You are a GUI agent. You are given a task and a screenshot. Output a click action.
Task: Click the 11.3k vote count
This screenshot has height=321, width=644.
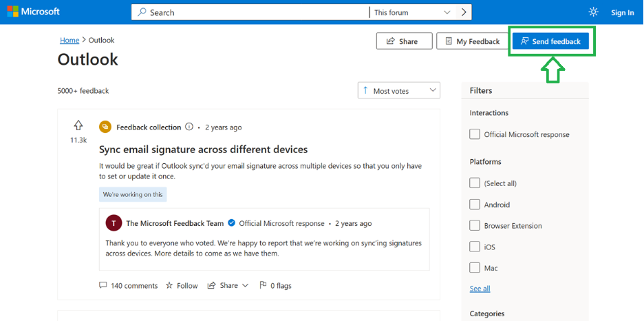pyautogui.click(x=78, y=140)
